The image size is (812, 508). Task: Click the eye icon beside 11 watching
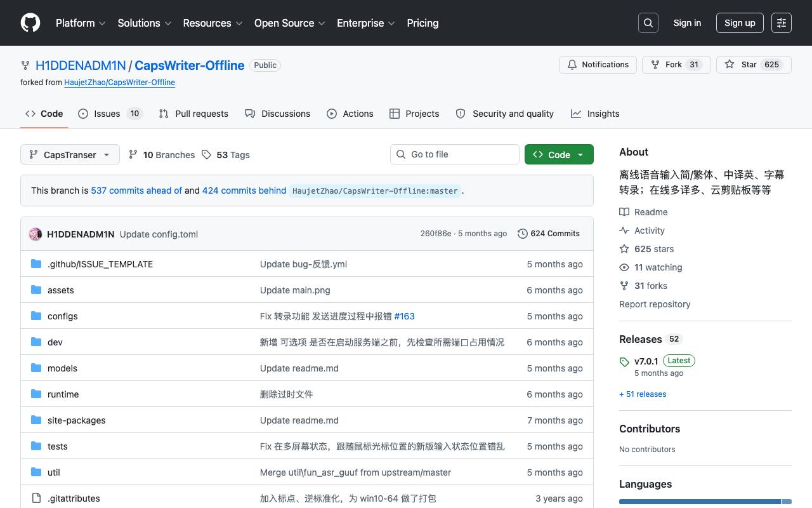624,267
